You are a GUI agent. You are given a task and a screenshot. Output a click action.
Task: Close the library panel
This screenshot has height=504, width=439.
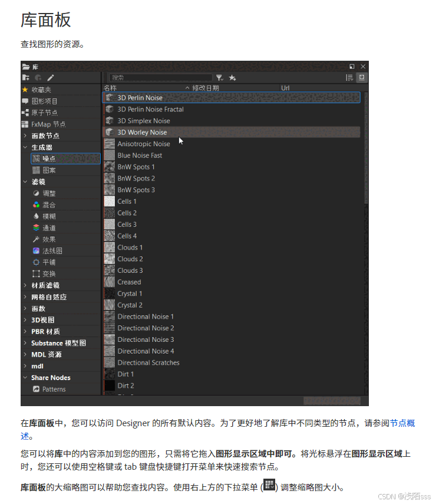click(x=363, y=67)
